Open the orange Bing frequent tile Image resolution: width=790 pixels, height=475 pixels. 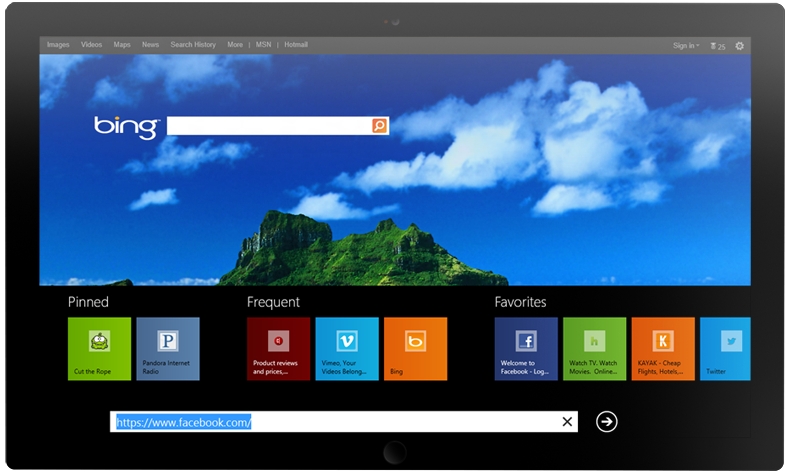pyautogui.click(x=415, y=349)
